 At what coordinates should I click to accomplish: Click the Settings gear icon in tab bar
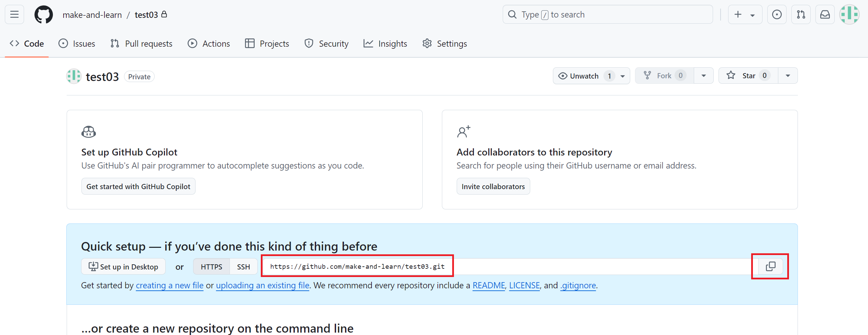point(427,44)
